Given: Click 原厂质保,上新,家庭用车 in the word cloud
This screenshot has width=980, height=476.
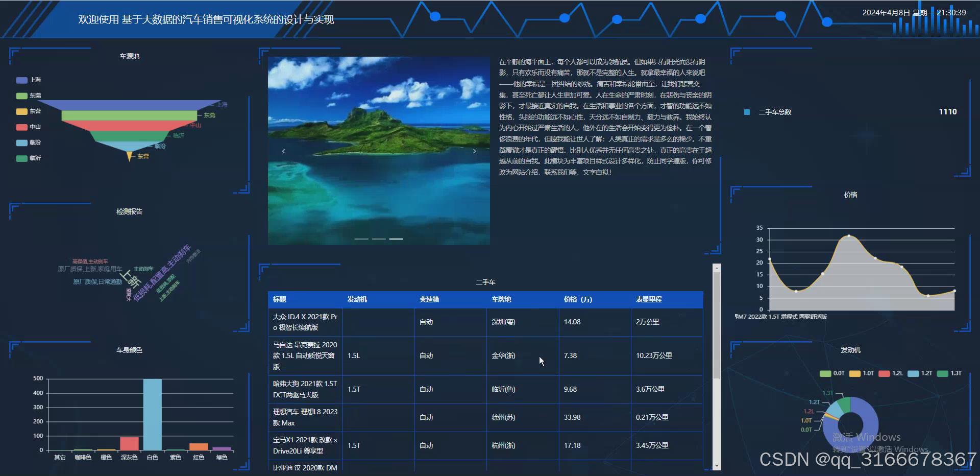Looking at the screenshot, I should [x=90, y=269].
